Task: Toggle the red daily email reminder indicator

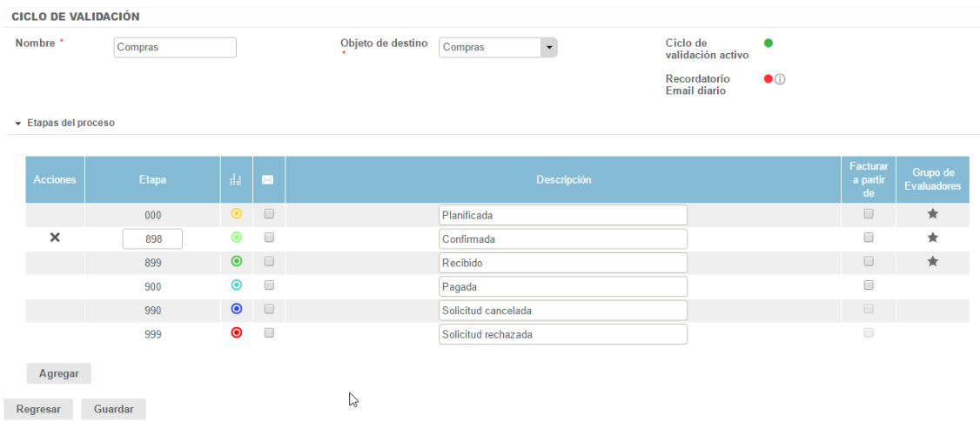Action: coord(769,79)
